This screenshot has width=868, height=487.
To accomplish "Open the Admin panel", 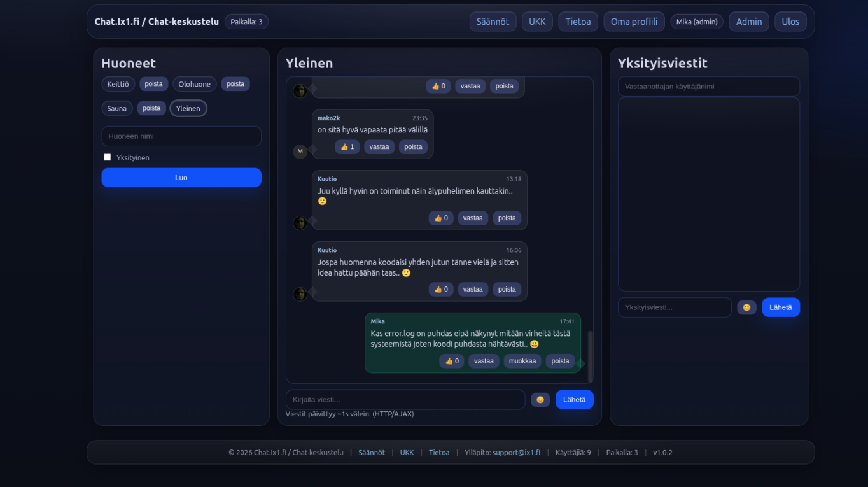I will 749,21.
